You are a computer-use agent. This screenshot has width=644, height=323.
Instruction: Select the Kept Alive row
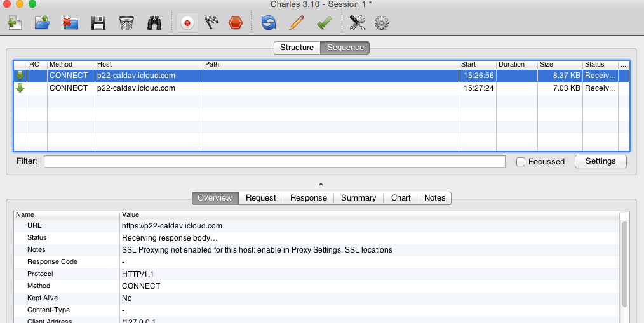pos(317,298)
